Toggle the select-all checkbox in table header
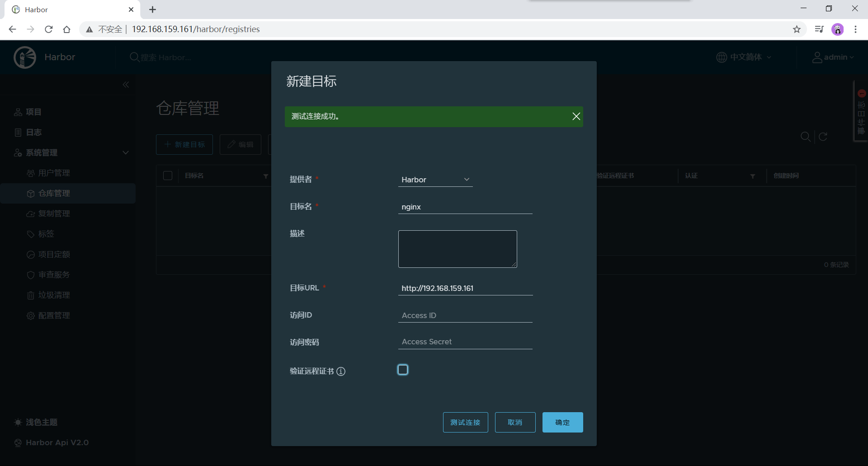Screen dimensions: 868x466 (x=168, y=176)
